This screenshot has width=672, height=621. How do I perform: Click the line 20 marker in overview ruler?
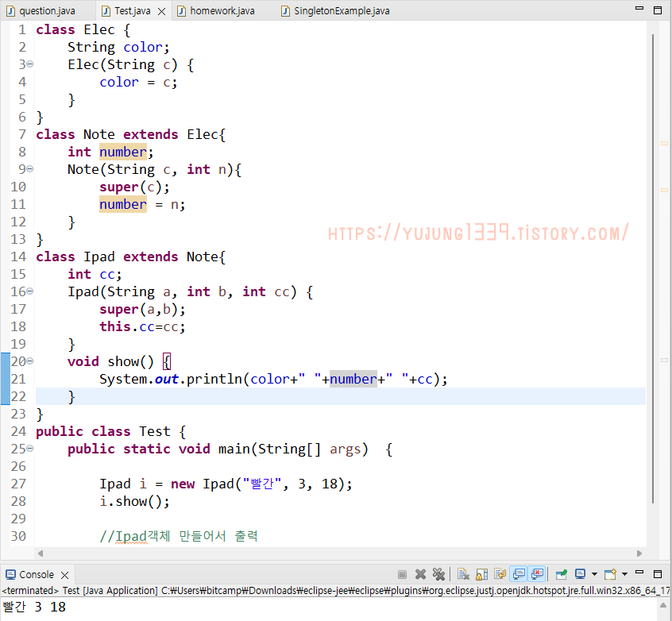[x=664, y=360]
